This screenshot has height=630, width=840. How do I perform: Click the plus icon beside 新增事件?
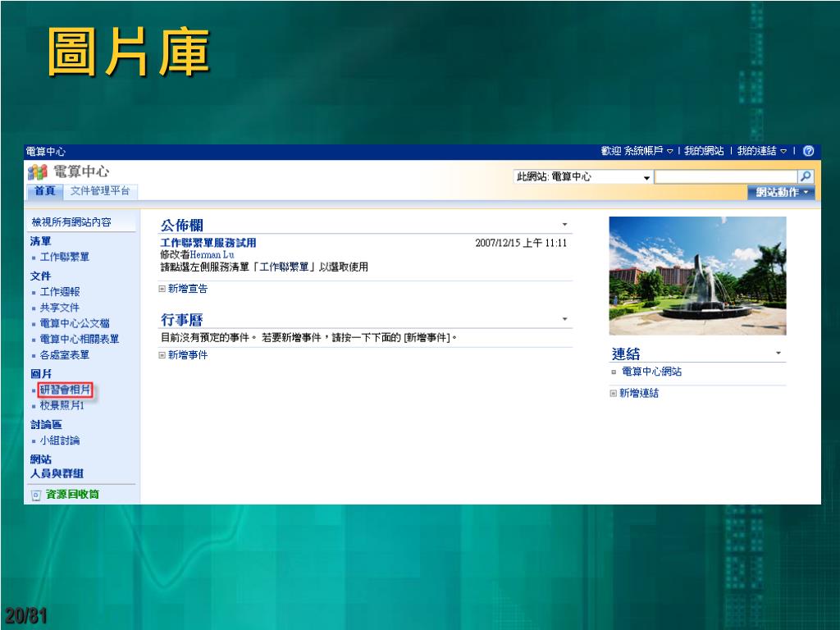tap(162, 354)
